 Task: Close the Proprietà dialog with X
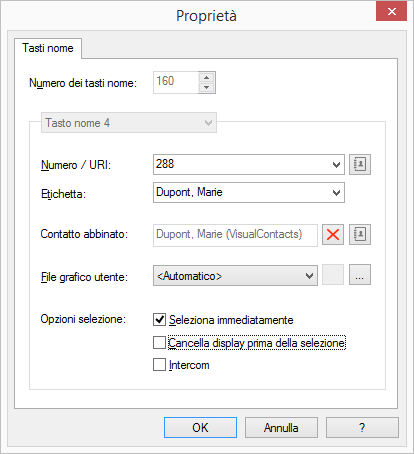click(x=391, y=11)
